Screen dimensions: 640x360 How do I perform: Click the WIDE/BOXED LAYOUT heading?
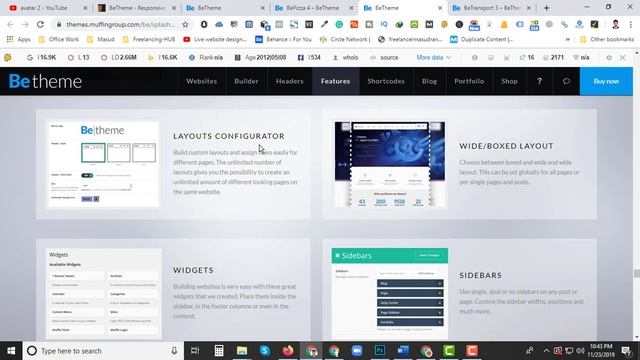tap(506, 146)
